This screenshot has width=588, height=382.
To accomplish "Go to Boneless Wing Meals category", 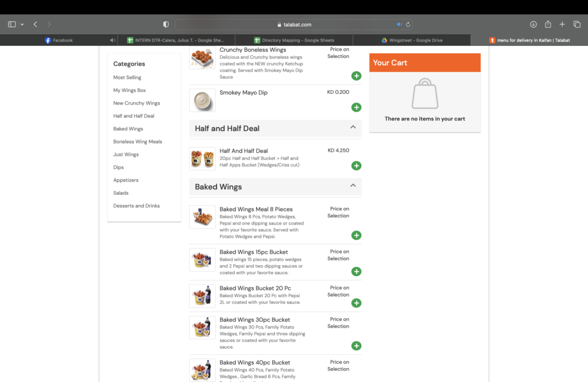I will coord(137,142).
